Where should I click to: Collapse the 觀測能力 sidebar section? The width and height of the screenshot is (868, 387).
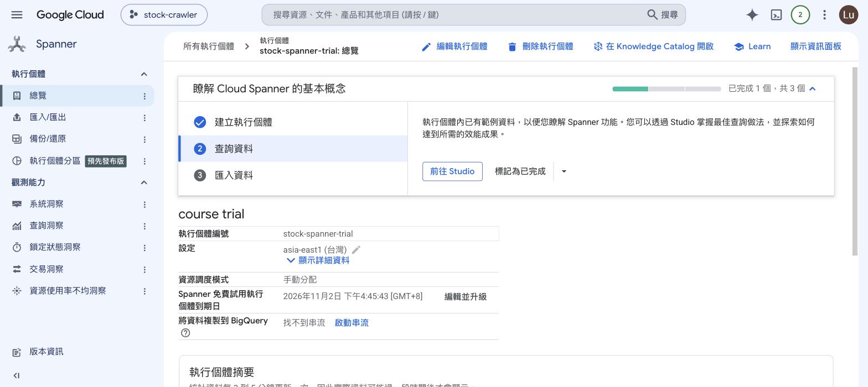pos(144,182)
